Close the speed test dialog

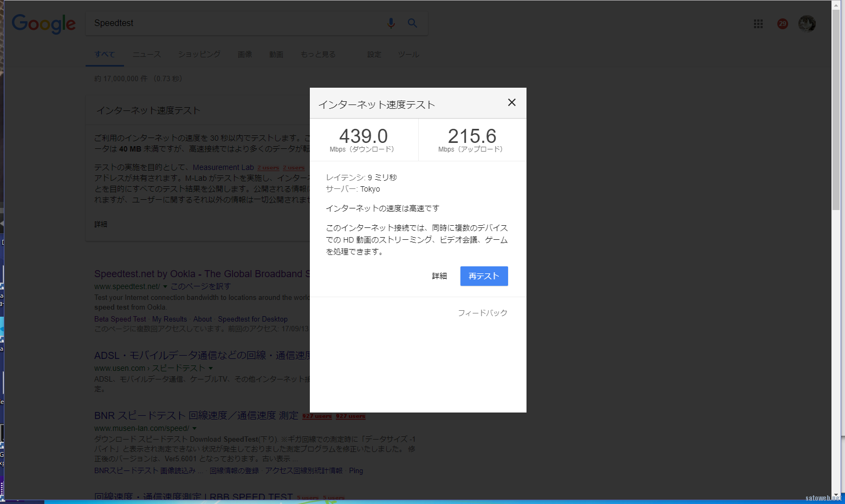pos(512,102)
